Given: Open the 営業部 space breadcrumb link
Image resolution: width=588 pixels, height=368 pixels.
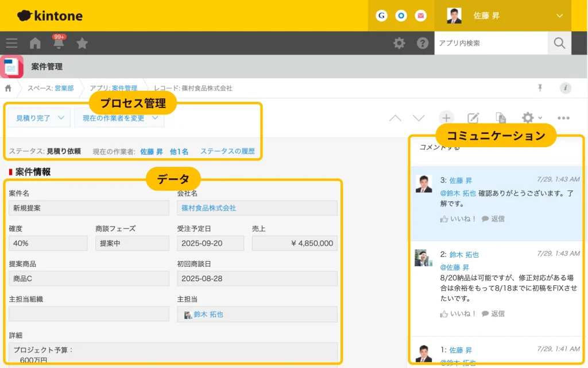Looking at the screenshot, I should click(x=64, y=89).
